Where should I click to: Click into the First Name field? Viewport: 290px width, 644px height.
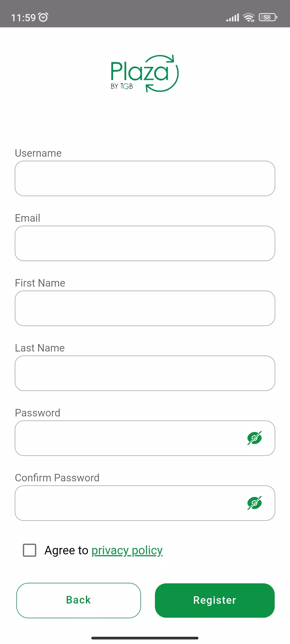[x=145, y=308]
